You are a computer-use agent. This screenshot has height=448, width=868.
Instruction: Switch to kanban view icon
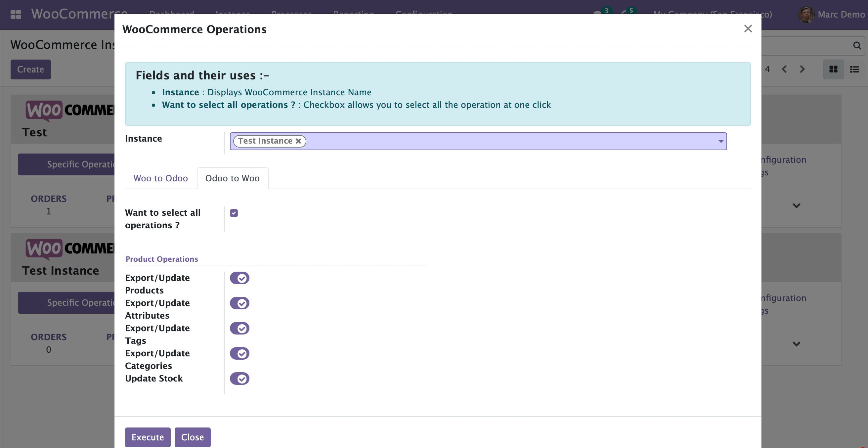[833, 69]
